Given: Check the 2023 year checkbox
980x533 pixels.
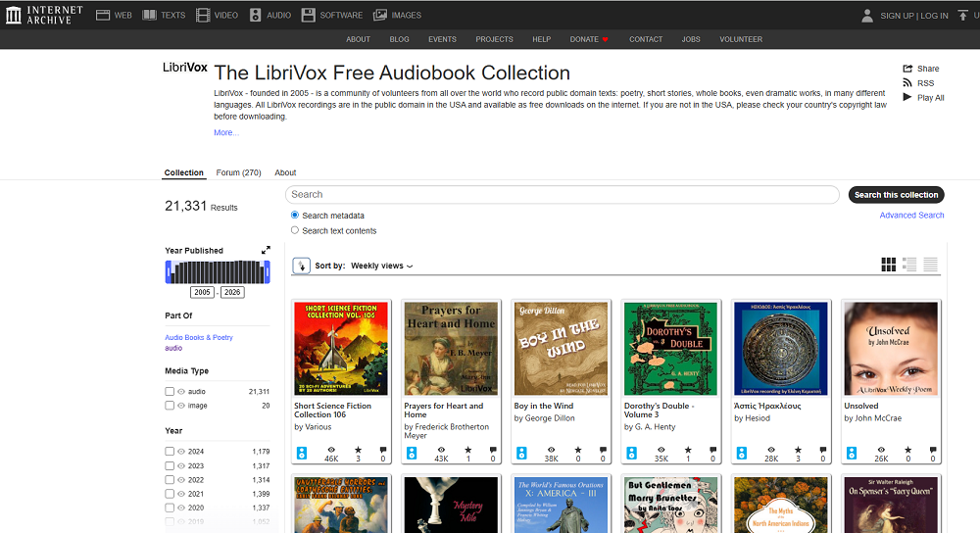Looking at the screenshot, I should pos(170,465).
